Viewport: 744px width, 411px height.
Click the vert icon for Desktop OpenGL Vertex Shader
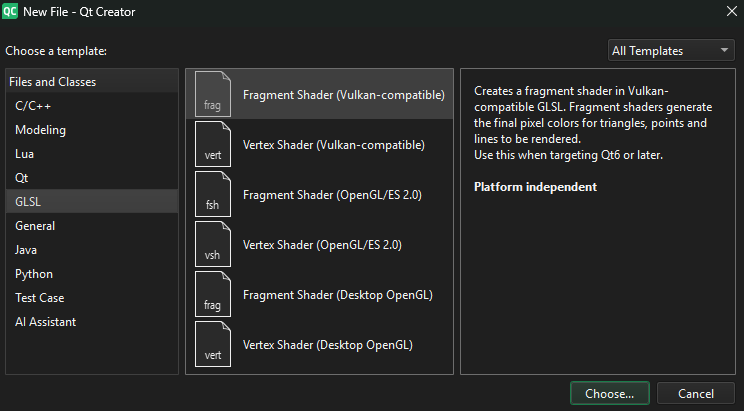pos(213,345)
